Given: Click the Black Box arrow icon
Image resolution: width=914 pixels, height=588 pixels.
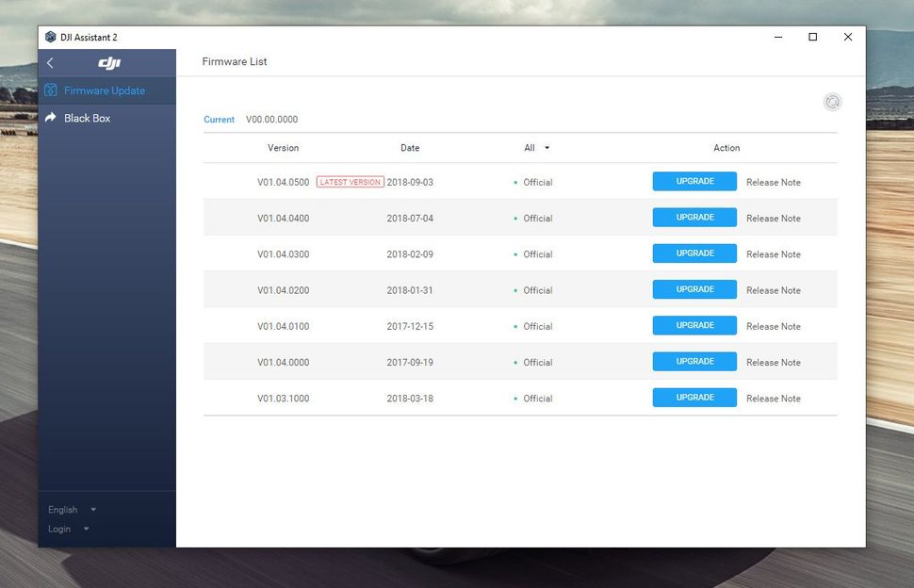Looking at the screenshot, I should (x=50, y=118).
